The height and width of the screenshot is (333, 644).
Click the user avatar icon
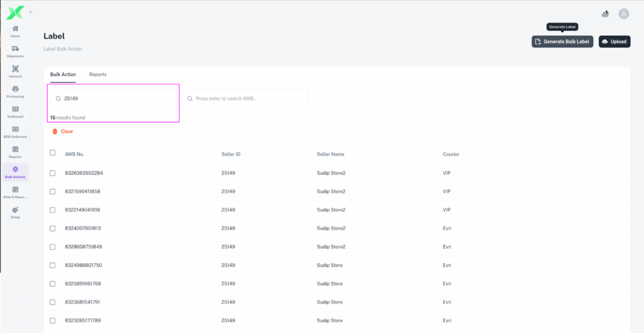pos(623,14)
